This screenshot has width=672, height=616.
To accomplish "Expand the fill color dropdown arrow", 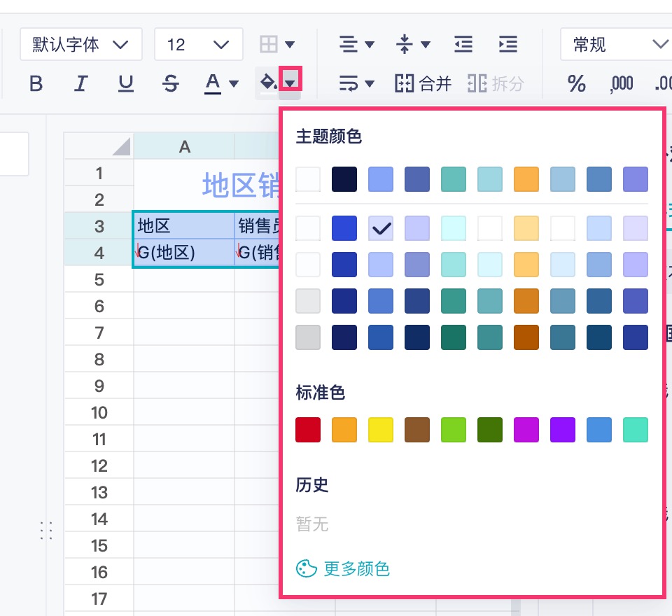I will 290,83.
